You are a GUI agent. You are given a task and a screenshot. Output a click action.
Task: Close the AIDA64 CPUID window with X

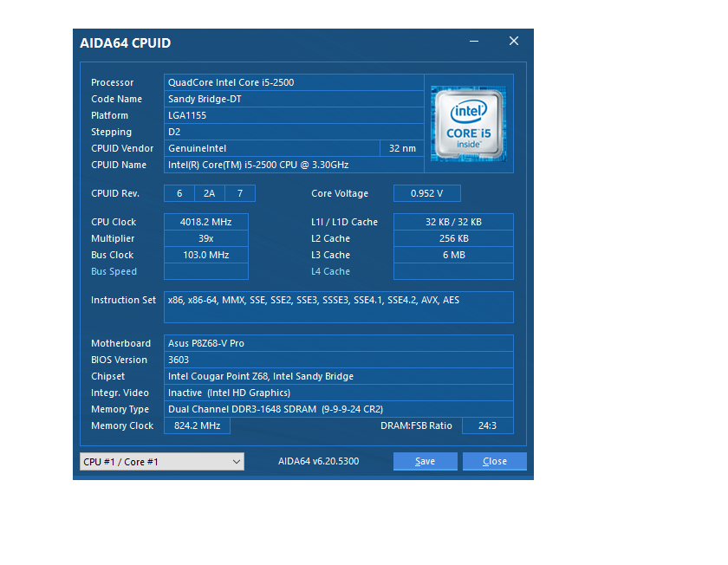pyautogui.click(x=513, y=42)
